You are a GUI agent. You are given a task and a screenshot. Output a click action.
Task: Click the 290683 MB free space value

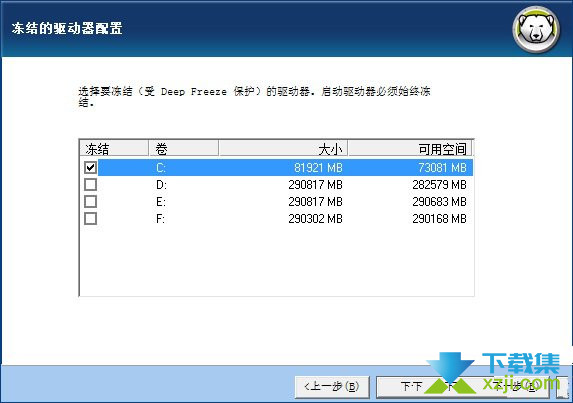pos(439,202)
